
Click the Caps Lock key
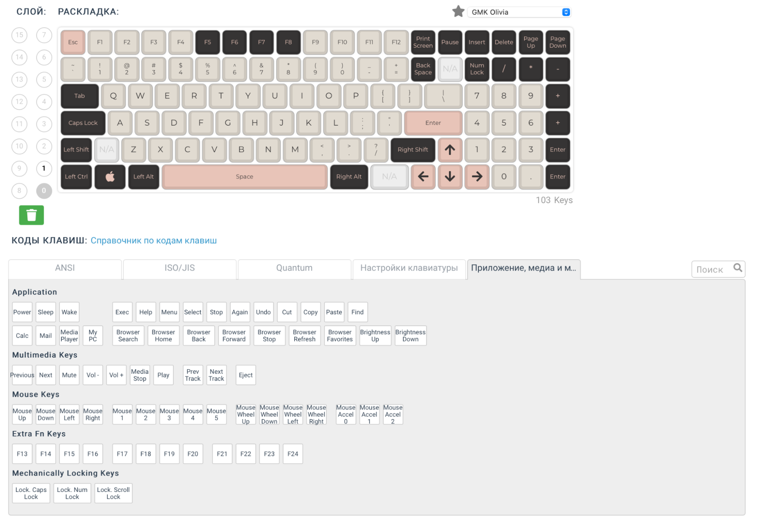click(83, 122)
